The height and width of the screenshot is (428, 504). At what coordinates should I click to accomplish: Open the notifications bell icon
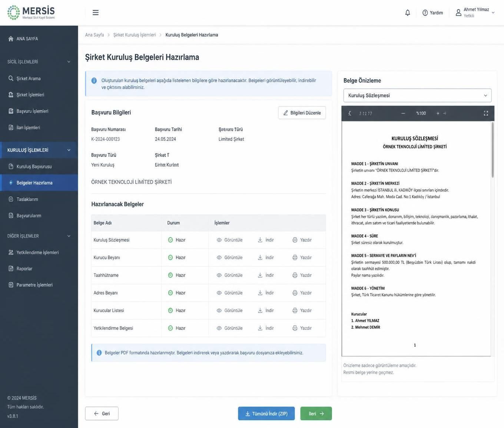408,13
